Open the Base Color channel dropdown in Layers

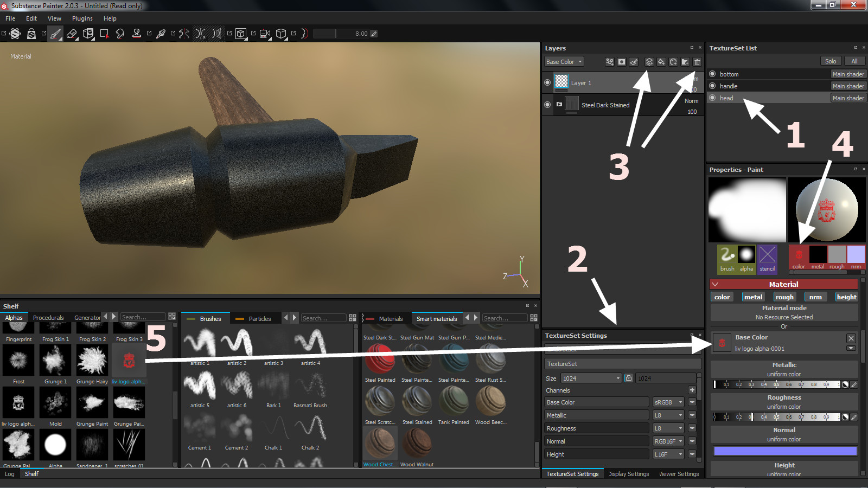coord(564,62)
